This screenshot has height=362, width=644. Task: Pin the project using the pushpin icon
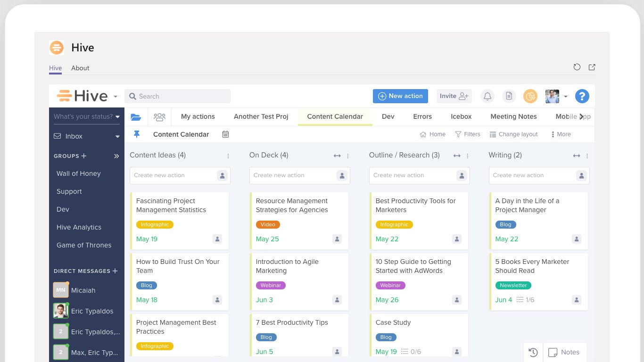click(137, 134)
